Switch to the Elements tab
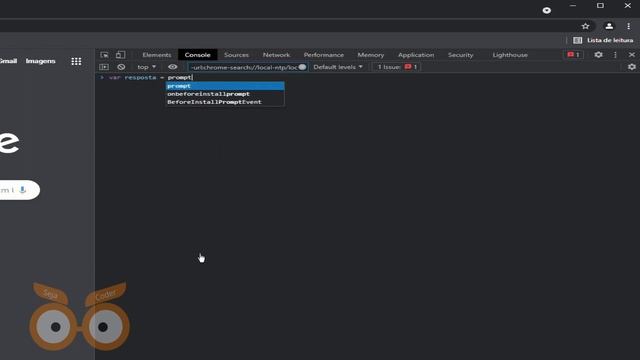This screenshot has width=640, height=360. point(157,55)
